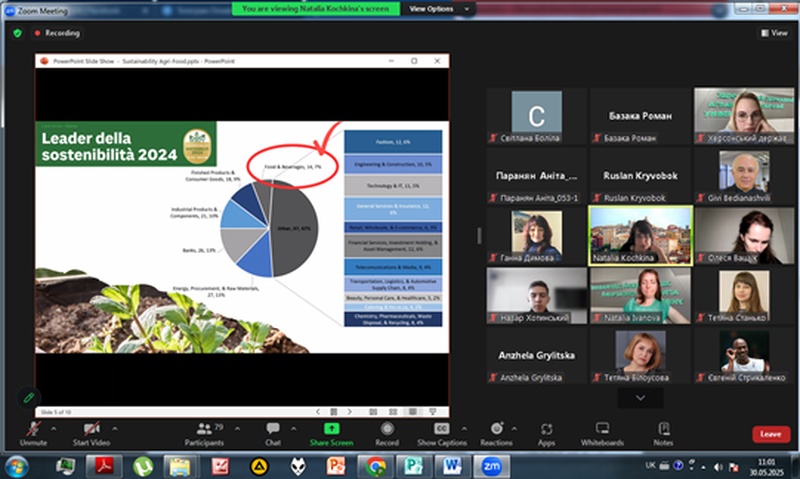
Task: Open the Apps icon in Zoom
Action: (x=546, y=429)
